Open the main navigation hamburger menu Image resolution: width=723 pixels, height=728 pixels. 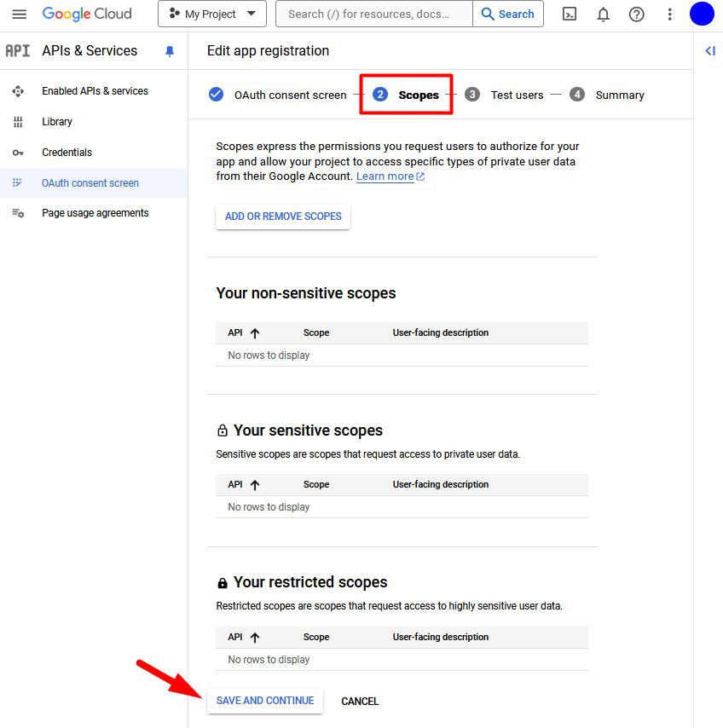pos(19,14)
